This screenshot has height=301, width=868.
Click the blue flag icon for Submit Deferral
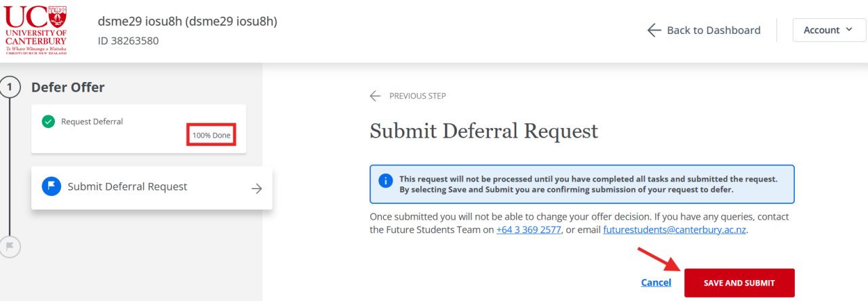(x=52, y=186)
